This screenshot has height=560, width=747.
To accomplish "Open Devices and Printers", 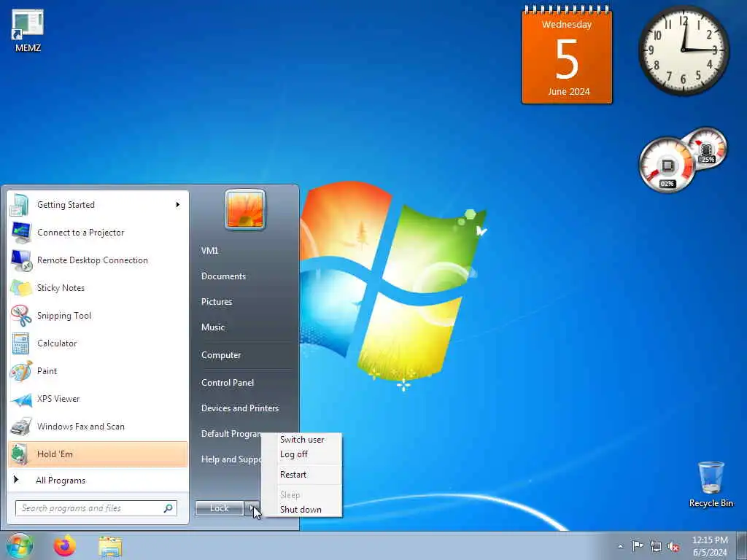I will coord(240,408).
